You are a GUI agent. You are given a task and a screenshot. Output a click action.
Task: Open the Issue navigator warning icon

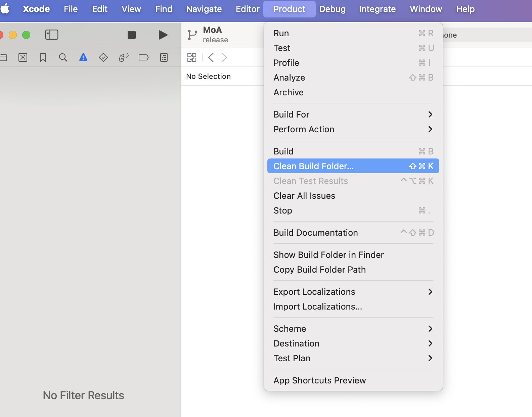[83, 58]
